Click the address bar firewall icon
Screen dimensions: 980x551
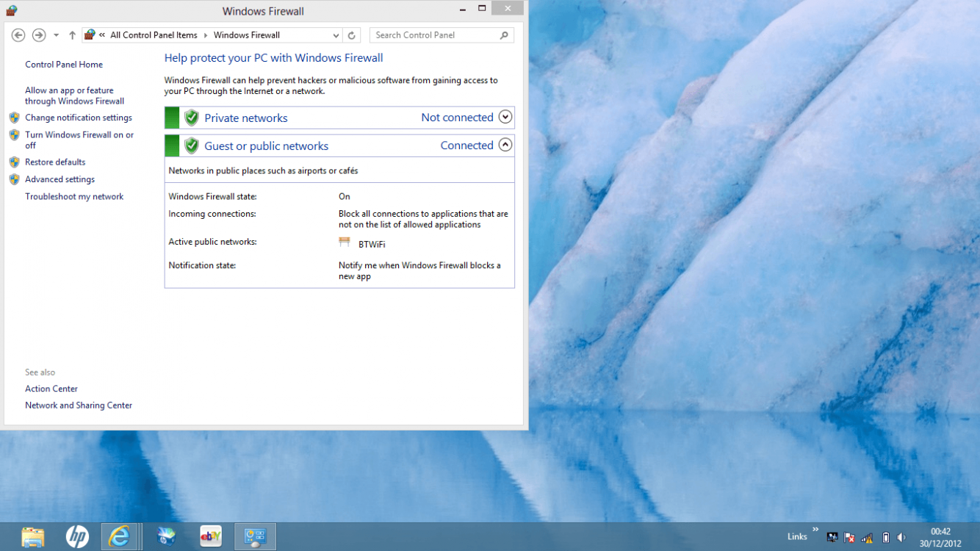(x=90, y=35)
